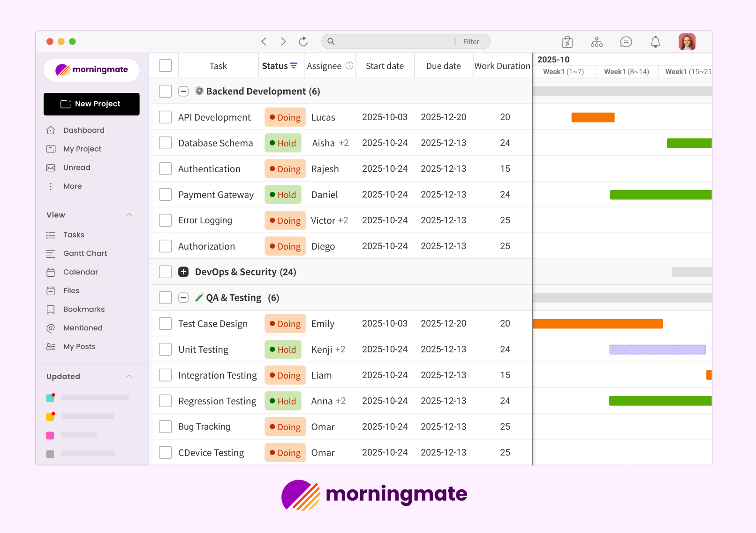Expand the DevOps & Security group
The height and width of the screenshot is (533, 756).
tap(183, 272)
